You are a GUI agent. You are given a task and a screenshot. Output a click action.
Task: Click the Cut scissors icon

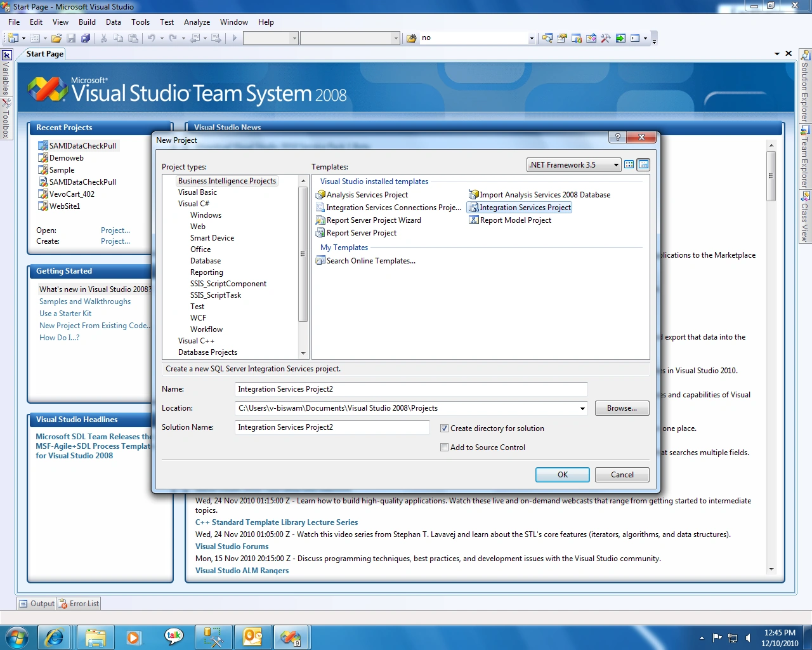coord(103,38)
